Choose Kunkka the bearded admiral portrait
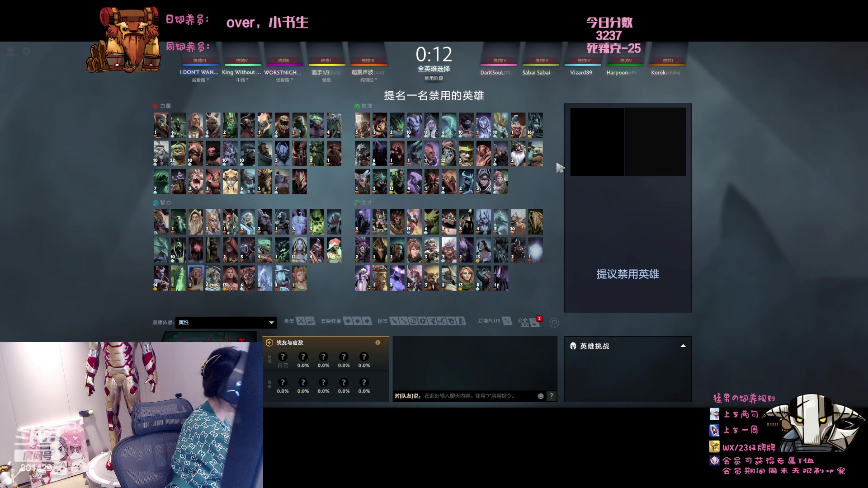The image size is (868, 488). 265,153
